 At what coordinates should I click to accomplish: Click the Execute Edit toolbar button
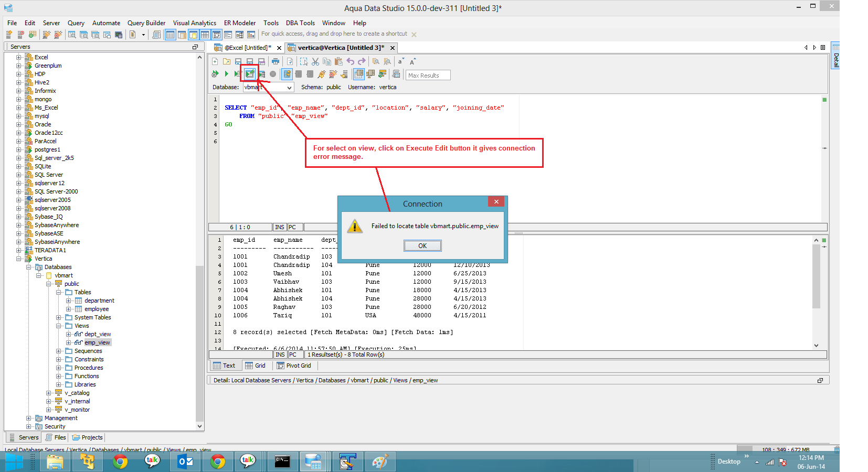250,74
